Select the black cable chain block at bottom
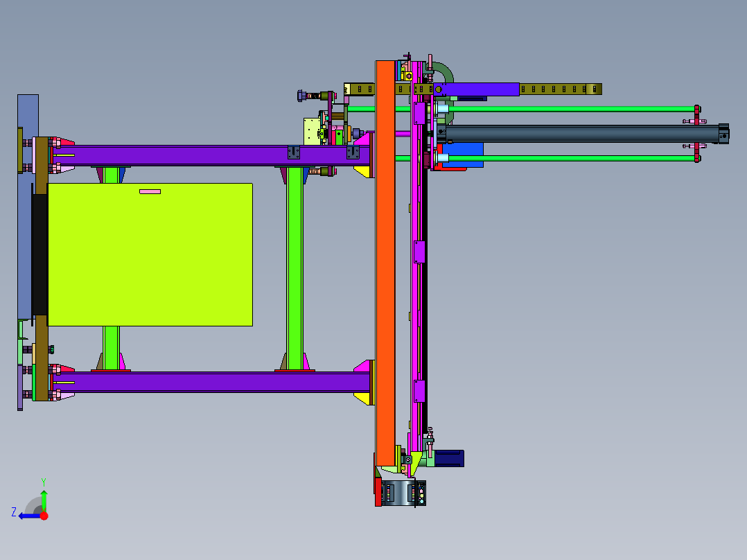Viewport: 747px width, 560px height. pyautogui.click(x=403, y=493)
